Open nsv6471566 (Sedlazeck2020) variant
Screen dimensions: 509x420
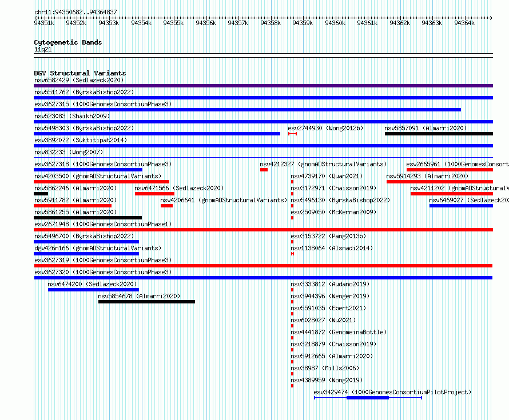click(x=179, y=188)
